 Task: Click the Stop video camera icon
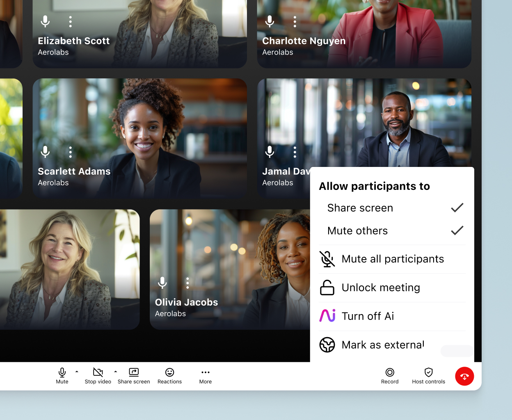[x=98, y=373]
